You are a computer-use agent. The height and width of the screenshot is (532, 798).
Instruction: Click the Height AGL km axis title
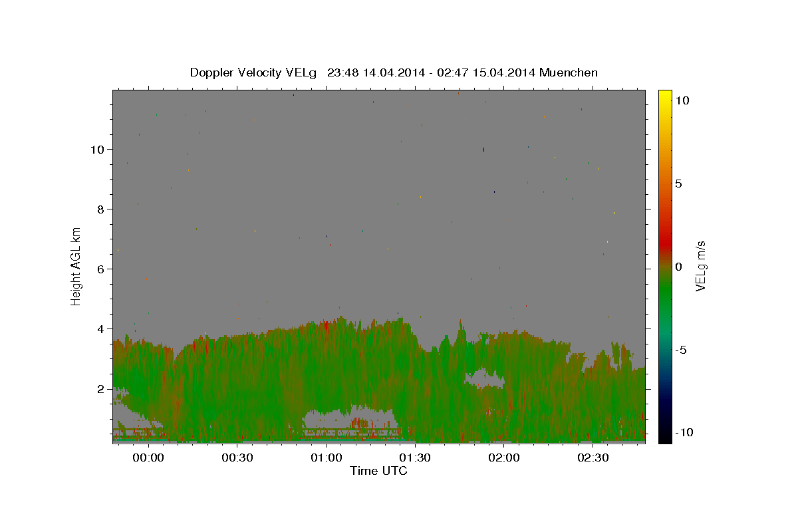point(76,266)
